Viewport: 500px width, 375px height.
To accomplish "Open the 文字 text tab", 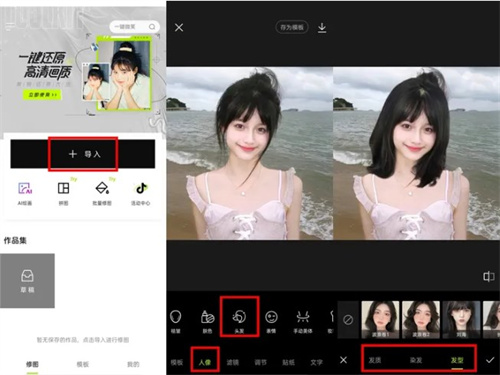I will 316,362.
